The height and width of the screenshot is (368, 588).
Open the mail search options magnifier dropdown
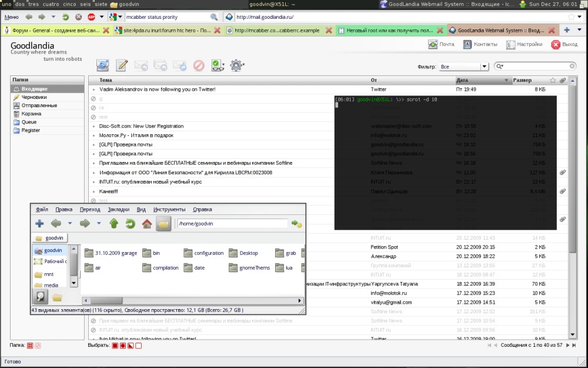click(x=500, y=67)
